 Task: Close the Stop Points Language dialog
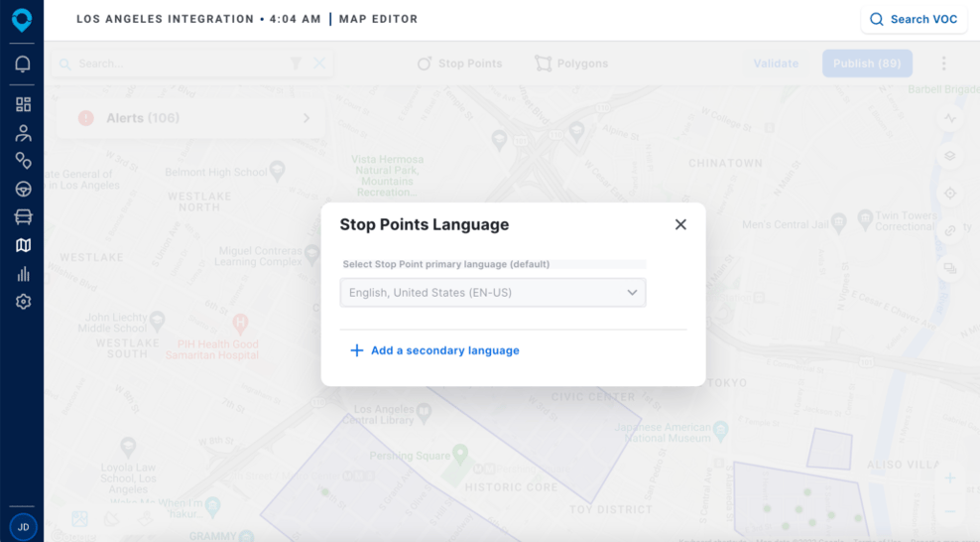680,224
